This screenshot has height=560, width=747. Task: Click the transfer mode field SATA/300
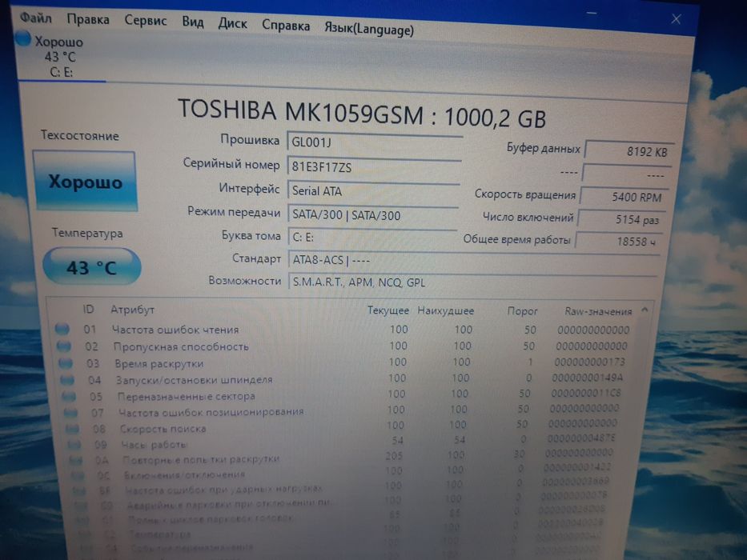coord(373,214)
